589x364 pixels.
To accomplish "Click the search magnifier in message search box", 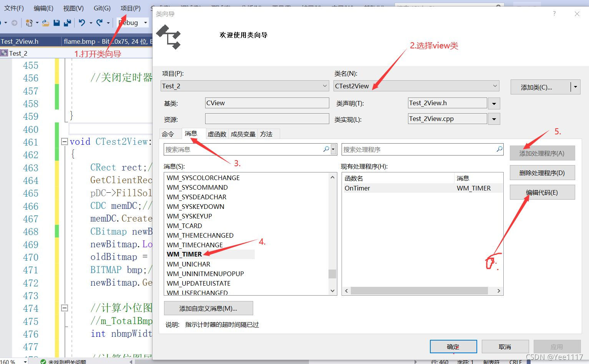I will (326, 149).
